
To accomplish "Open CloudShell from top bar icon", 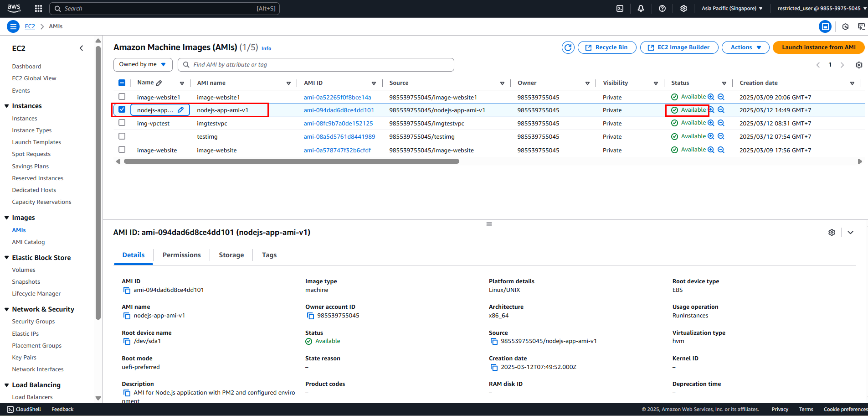I will (620, 8).
